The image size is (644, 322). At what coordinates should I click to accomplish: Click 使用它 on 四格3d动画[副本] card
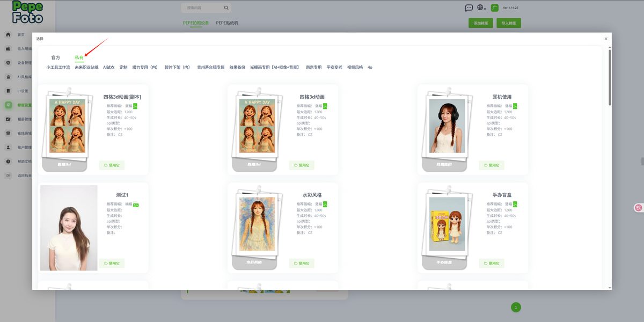tap(112, 165)
